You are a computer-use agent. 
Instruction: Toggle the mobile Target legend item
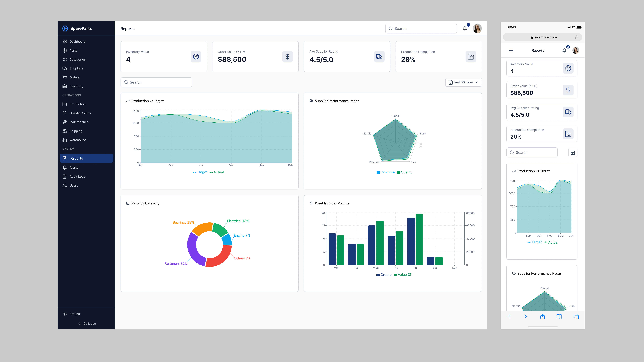point(535,242)
